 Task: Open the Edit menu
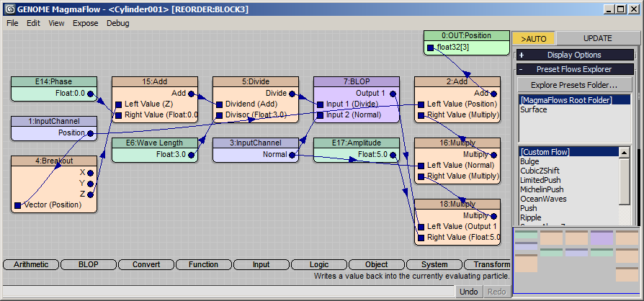point(33,24)
